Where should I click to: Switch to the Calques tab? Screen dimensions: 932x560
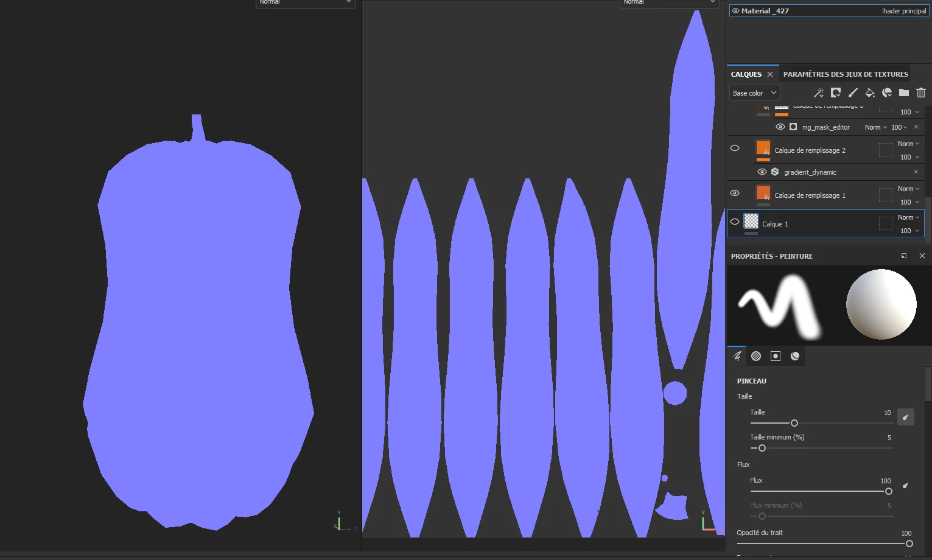click(x=746, y=74)
